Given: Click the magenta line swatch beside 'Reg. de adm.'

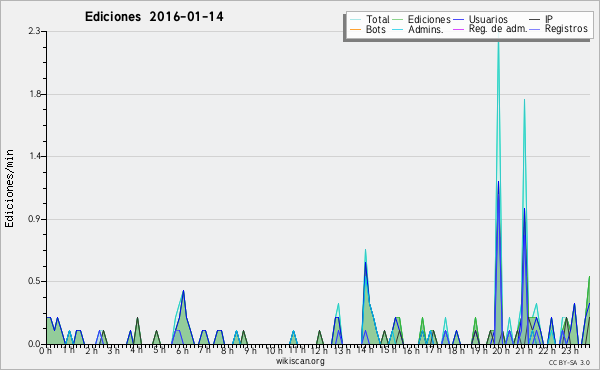Looking at the screenshot, I should (x=458, y=29).
